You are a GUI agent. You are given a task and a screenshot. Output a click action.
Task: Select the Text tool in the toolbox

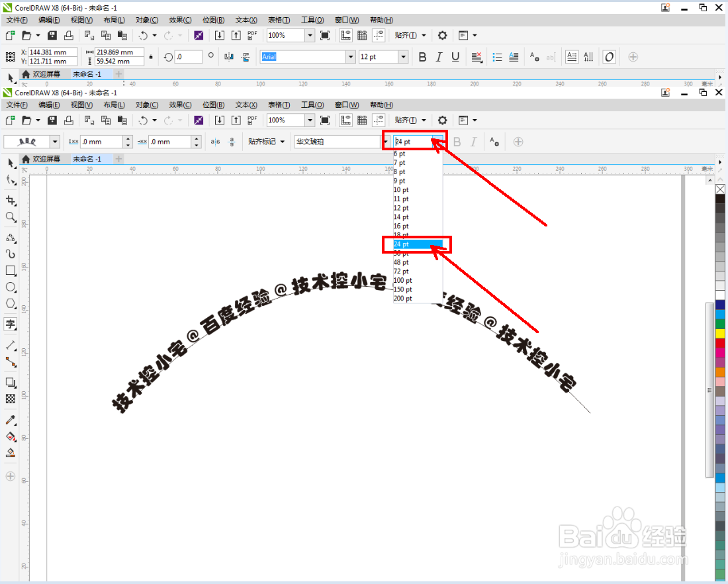11,324
